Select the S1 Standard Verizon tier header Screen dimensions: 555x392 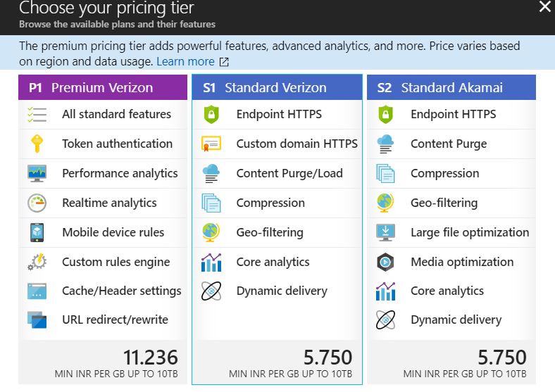tap(277, 88)
